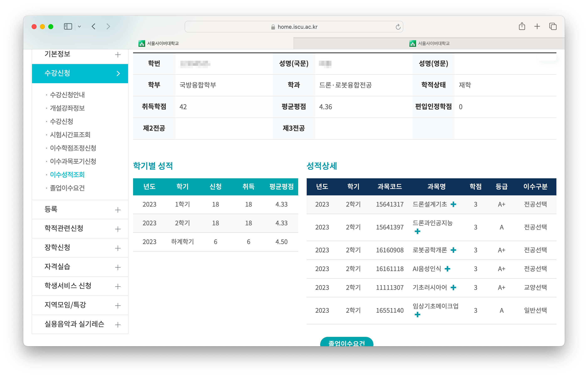Image resolution: width=588 pixels, height=377 pixels.
Task: Click course code 16160908
Action: pyautogui.click(x=390, y=250)
